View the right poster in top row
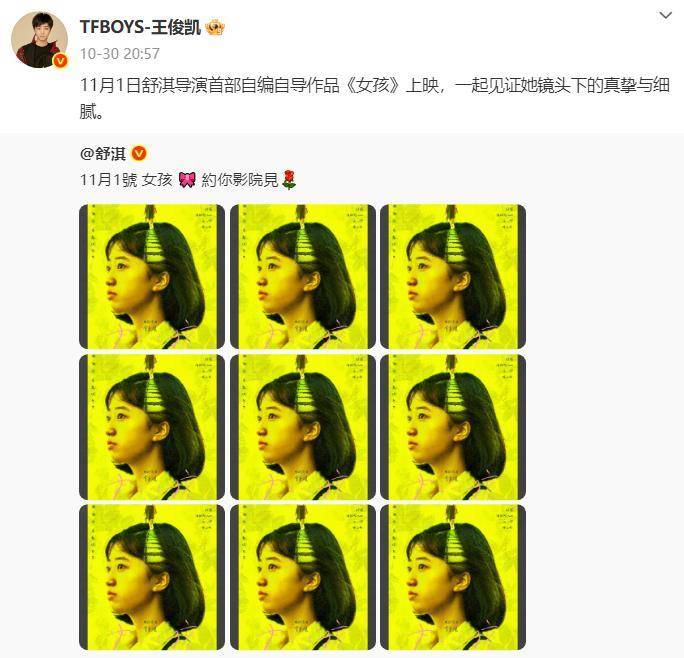The image size is (684, 658). pos(453,277)
